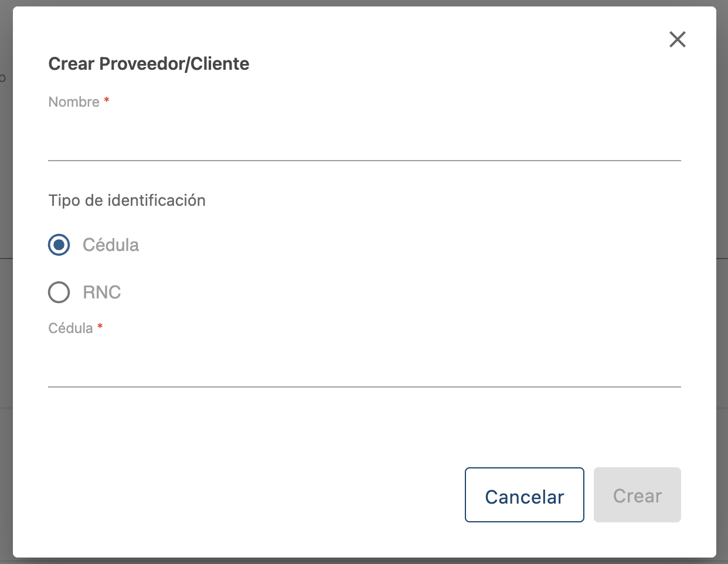This screenshot has height=564, width=728.
Task: Click the disabled Crear button
Action: (x=637, y=495)
